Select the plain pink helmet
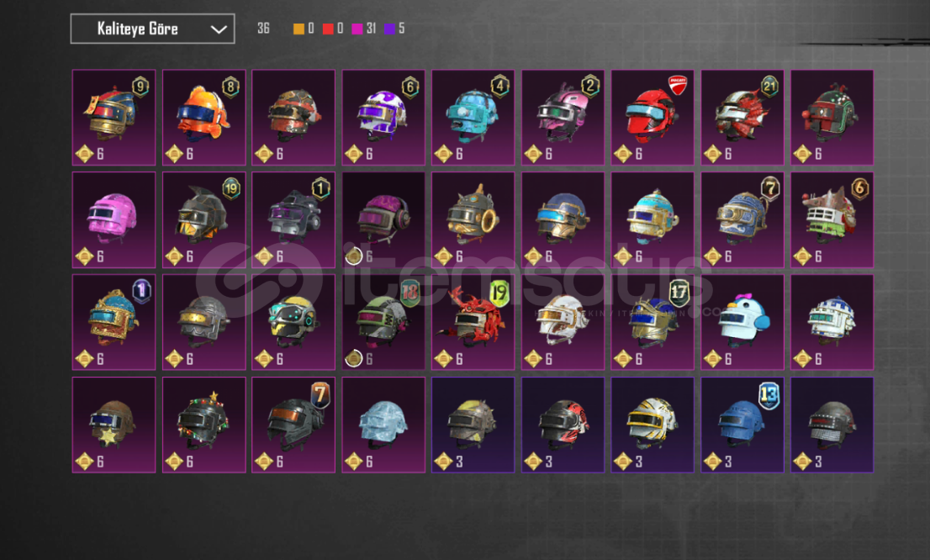The image size is (930, 560). point(114,220)
